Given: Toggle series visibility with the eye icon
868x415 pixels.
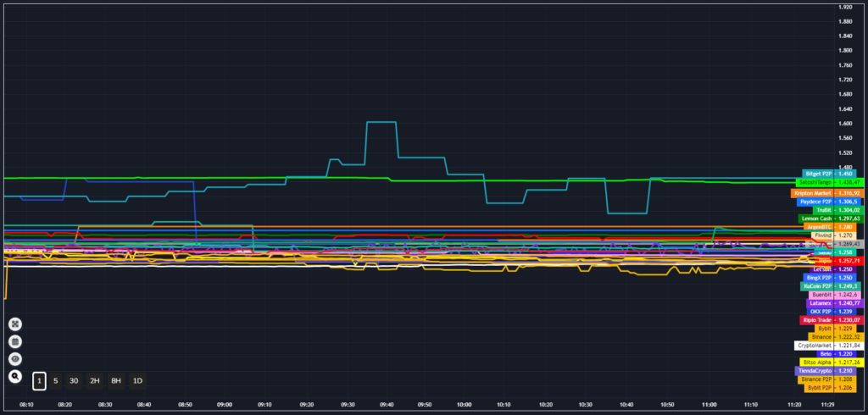Looking at the screenshot, I should point(15,359).
